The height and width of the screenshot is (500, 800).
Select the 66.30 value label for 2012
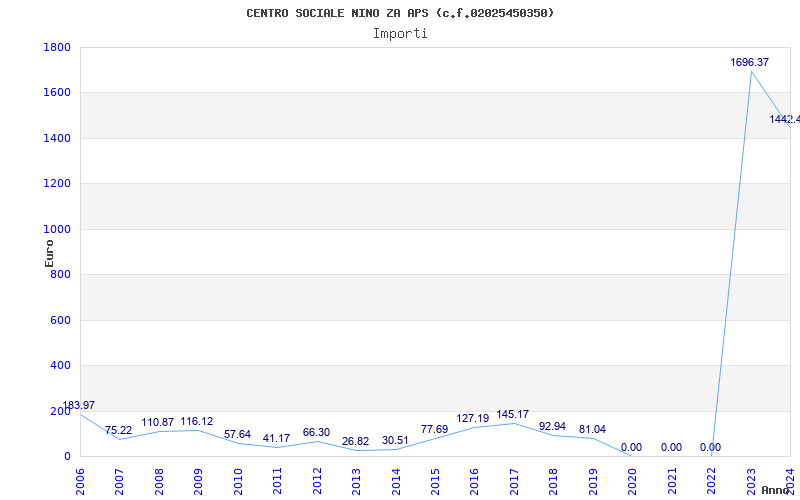click(316, 433)
